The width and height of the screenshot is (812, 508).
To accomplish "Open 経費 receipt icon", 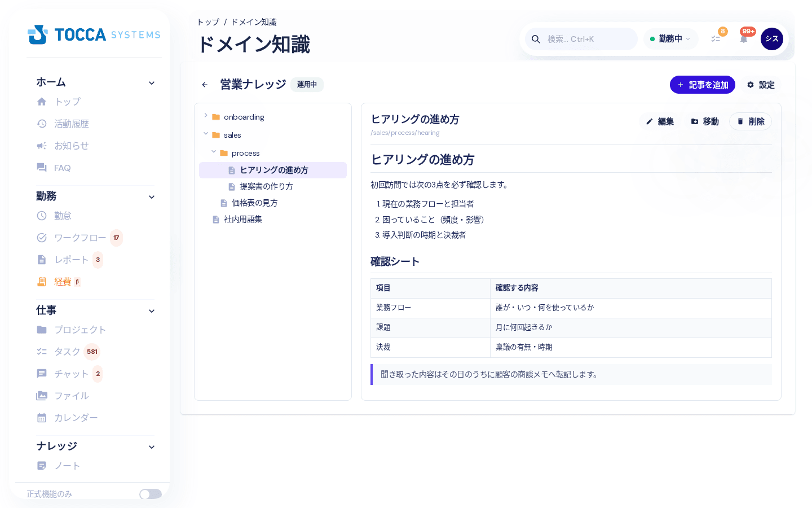I will point(42,282).
